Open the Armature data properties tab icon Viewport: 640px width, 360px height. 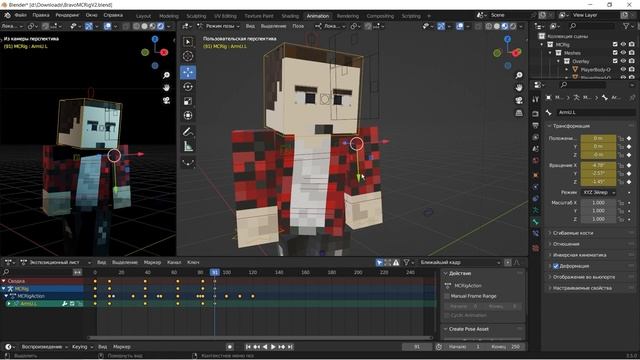[x=536, y=211]
